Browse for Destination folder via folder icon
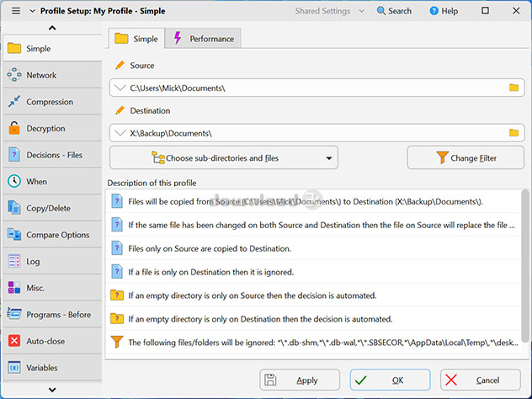Viewport: 532px width, 399px height. (x=513, y=133)
